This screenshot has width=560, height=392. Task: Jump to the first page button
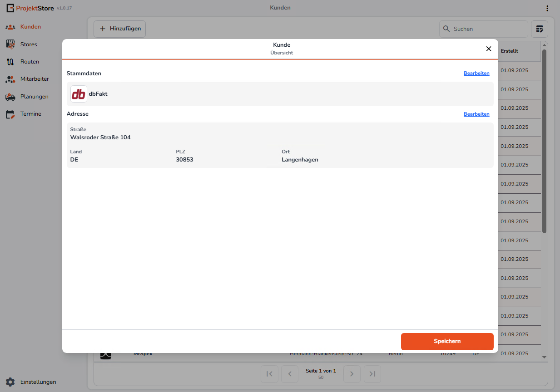pyautogui.click(x=269, y=374)
